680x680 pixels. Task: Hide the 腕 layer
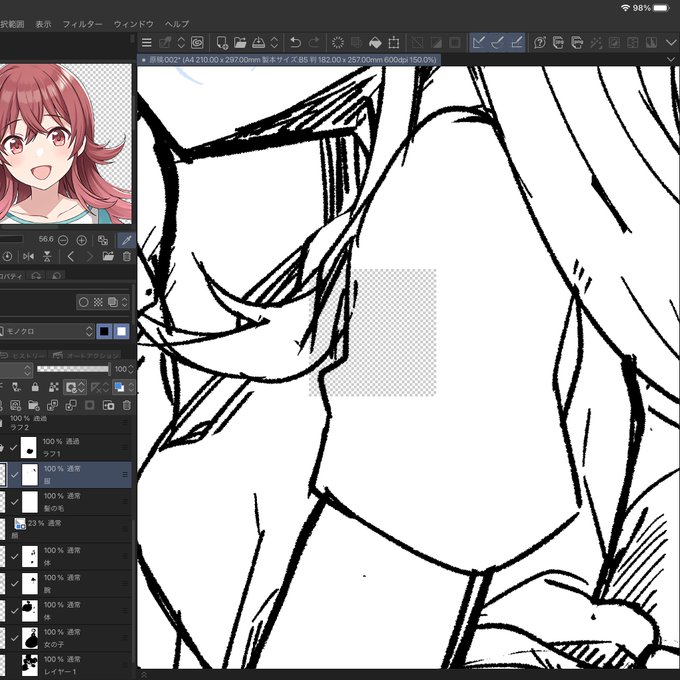tap(14, 584)
